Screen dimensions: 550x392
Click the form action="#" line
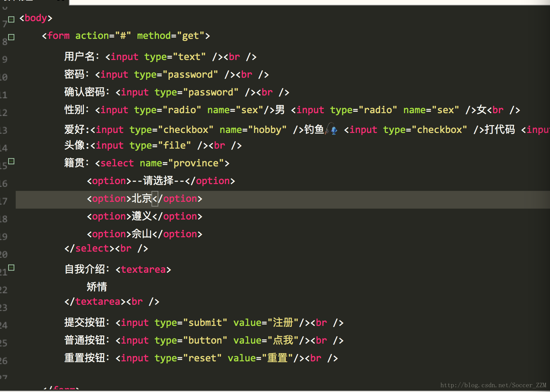tap(126, 36)
